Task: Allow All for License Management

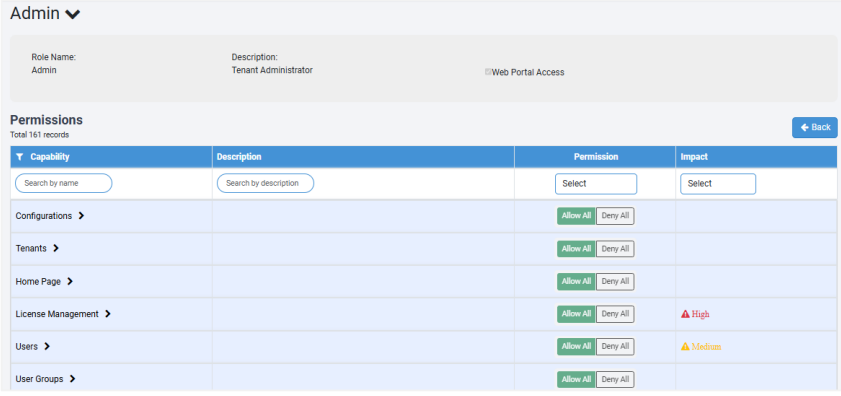Action: 576,314
